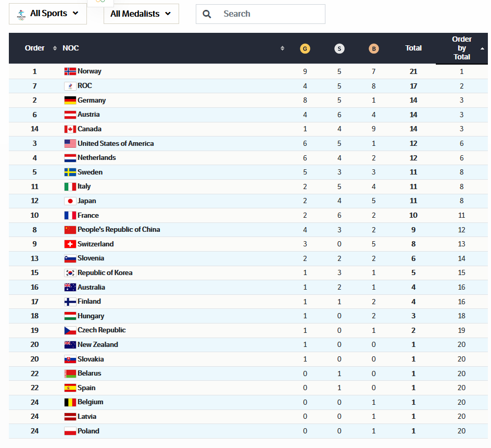Click the search magnifier icon
The width and height of the screenshot is (491, 448).
point(207,14)
